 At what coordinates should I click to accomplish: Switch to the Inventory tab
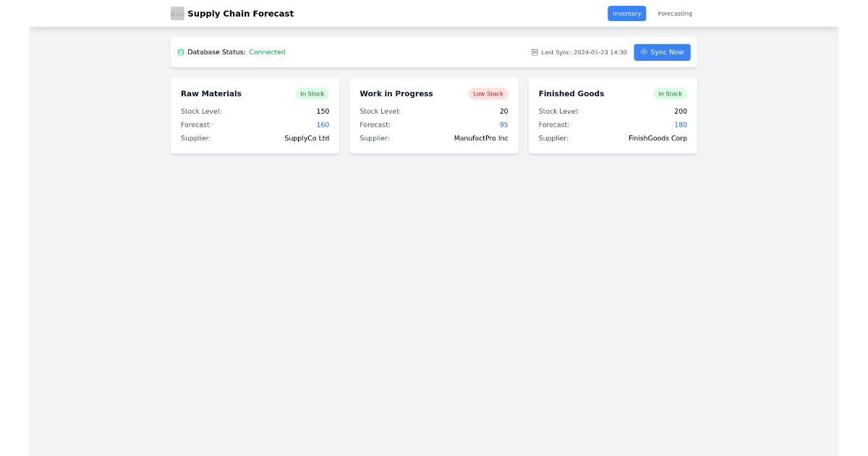(626, 13)
